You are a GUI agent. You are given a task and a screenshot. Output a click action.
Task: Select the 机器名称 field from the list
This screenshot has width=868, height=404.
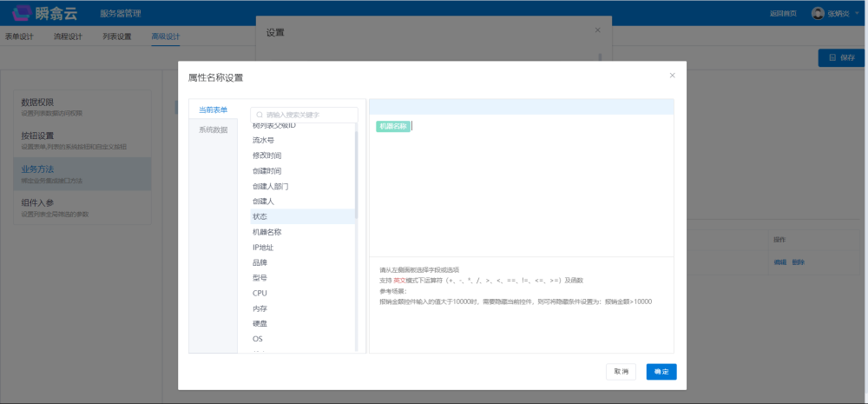[x=266, y=232]
